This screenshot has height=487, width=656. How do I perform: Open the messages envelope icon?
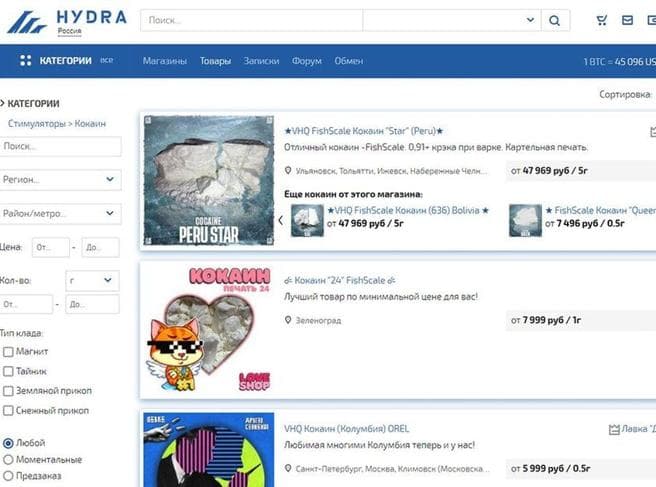[627, 20]
